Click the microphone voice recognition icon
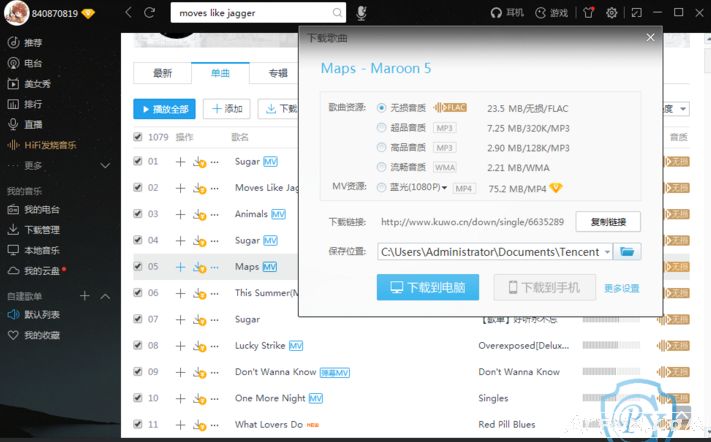 (361, 13)
